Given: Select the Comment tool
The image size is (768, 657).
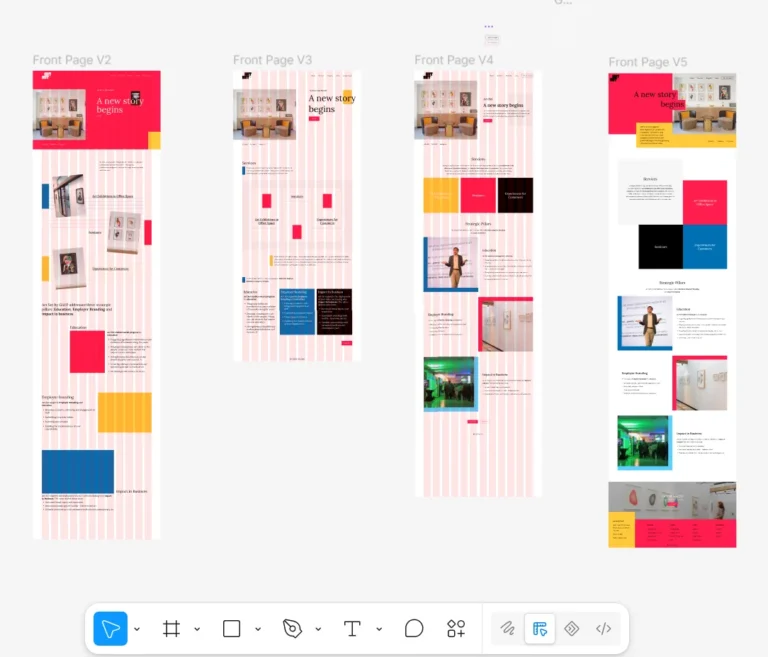Looking at the screenshot, I should click(x=414, y=629).
